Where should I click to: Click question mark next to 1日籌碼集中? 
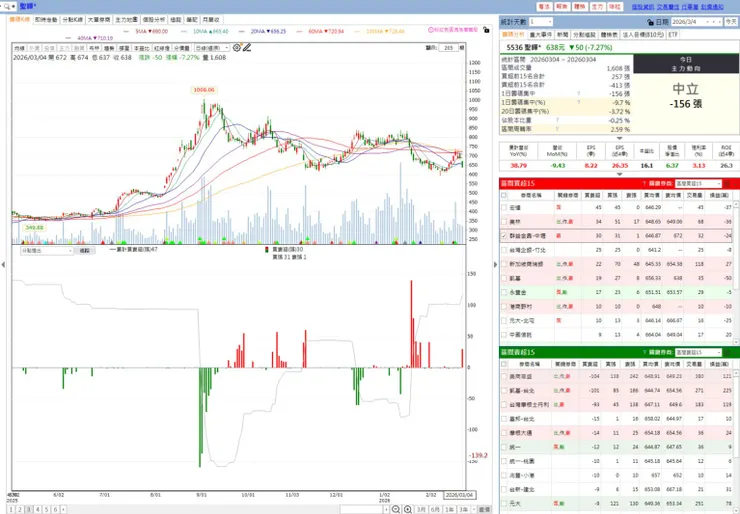pyautogui.click(x=579, y=93)
